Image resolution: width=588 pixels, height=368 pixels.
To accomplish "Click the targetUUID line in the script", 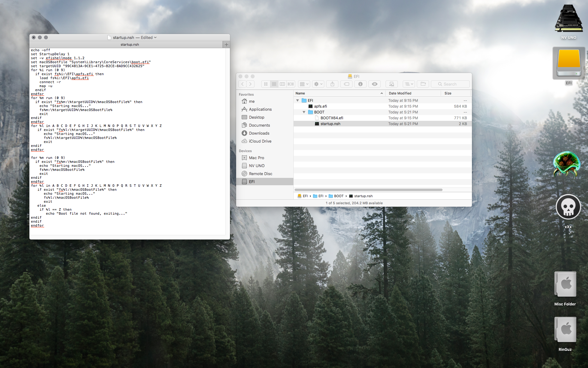I will 88,66.
